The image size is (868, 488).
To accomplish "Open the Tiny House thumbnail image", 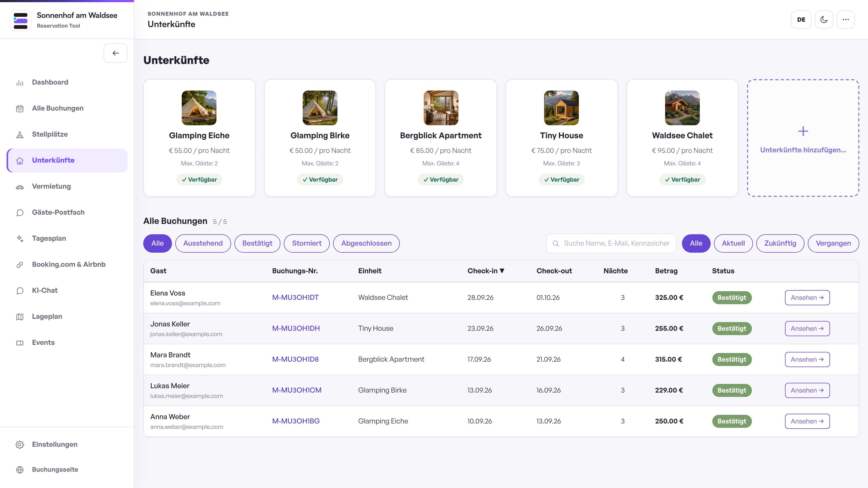I will tap(561, 108).
